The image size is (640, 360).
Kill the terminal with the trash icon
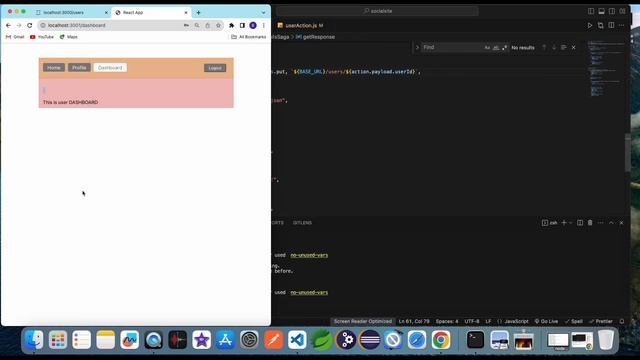pos(590,223)
